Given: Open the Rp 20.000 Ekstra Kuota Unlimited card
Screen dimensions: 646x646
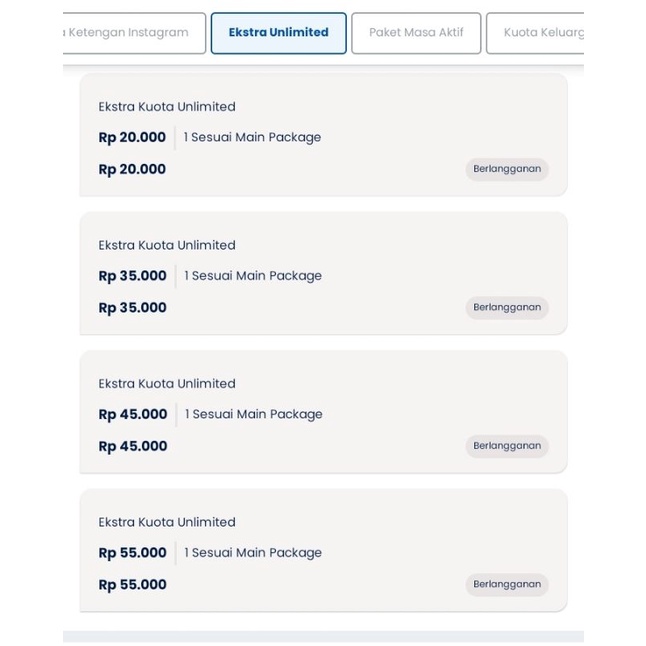Looking at the screenshot, I should 323,135.
